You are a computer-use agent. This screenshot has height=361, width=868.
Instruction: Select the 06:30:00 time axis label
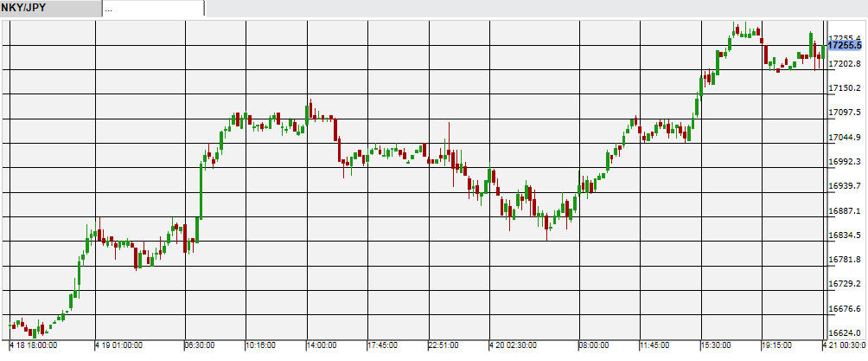(200, 345)
